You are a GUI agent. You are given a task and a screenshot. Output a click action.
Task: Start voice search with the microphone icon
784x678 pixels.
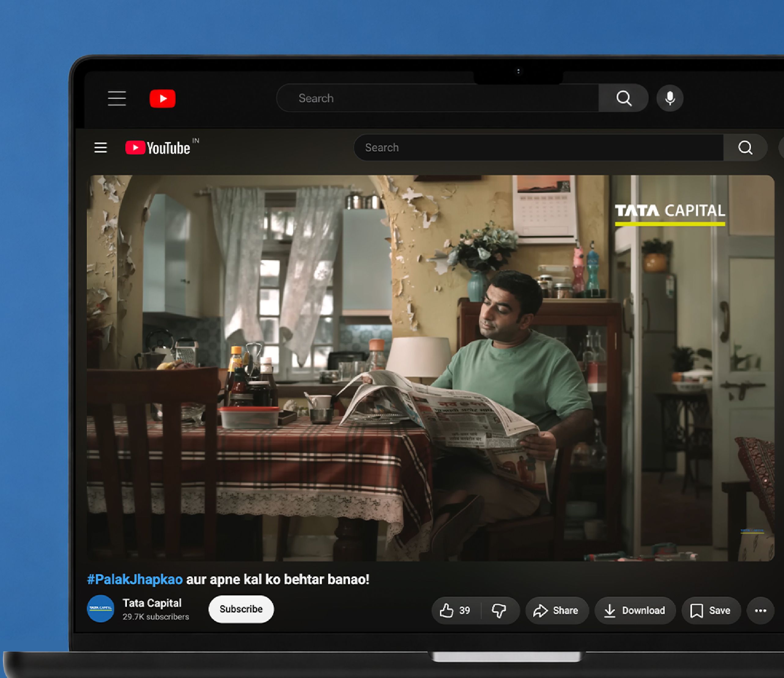(x=670, y=98)
